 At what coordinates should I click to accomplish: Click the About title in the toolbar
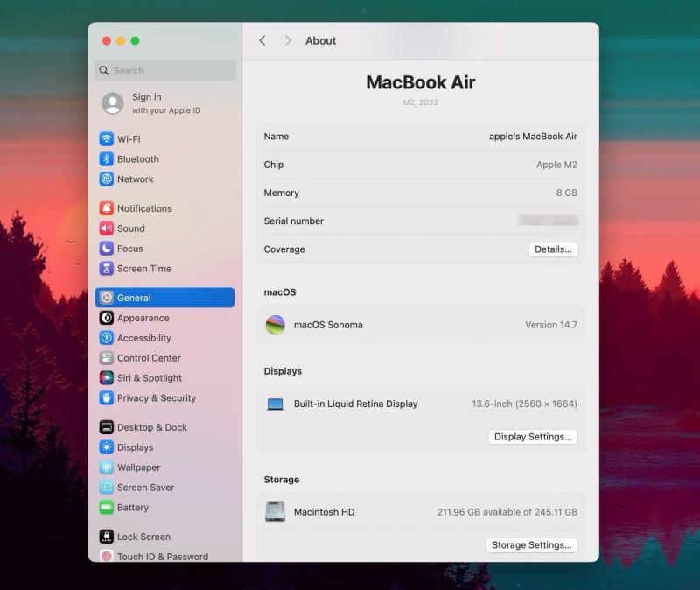tap(320, 40)
